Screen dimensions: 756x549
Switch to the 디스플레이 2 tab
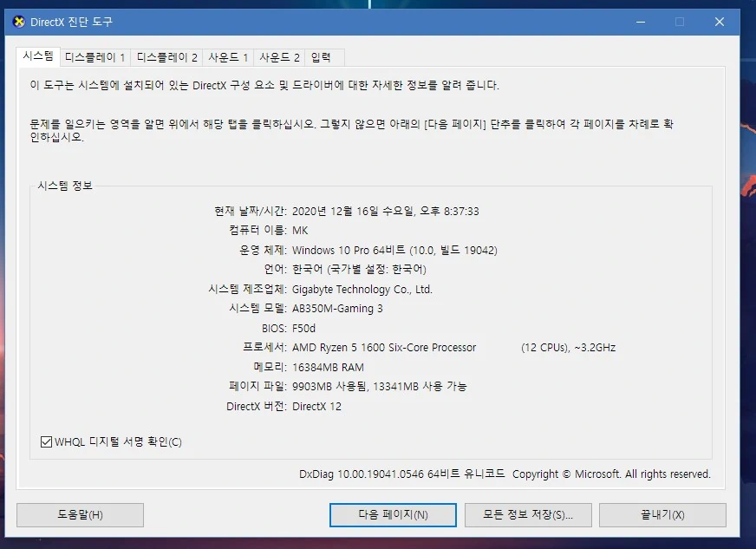167,57
